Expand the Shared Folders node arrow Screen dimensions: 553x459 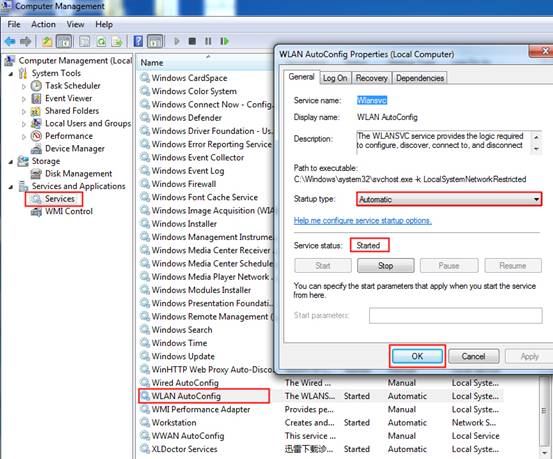24,111
